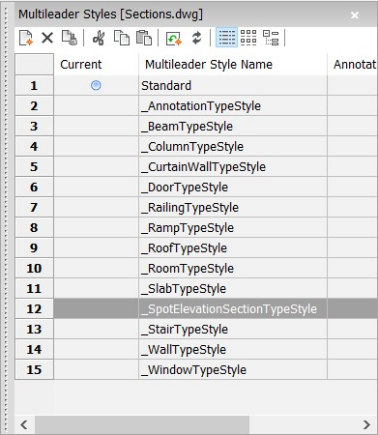Click the left scroll arrow
This screenshot has width=378, height=435.
[x=24, y=425]
